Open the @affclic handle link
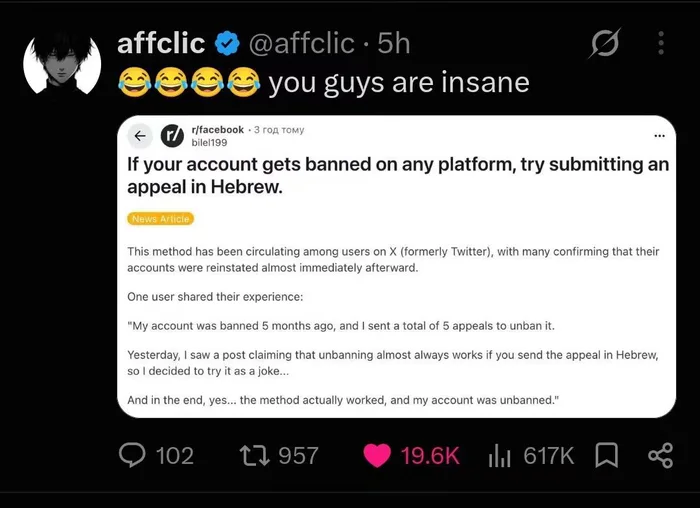Viewport: 700px width, 508px height. pyautogui.click(x=301, y=43)
